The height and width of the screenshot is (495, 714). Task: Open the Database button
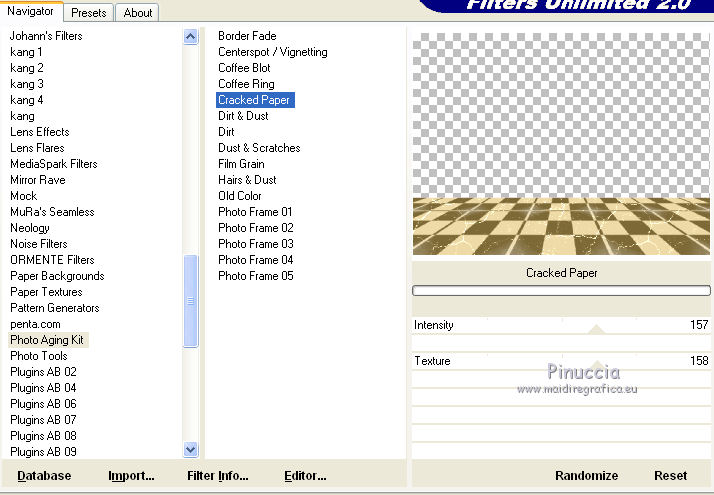pos(44,475)
